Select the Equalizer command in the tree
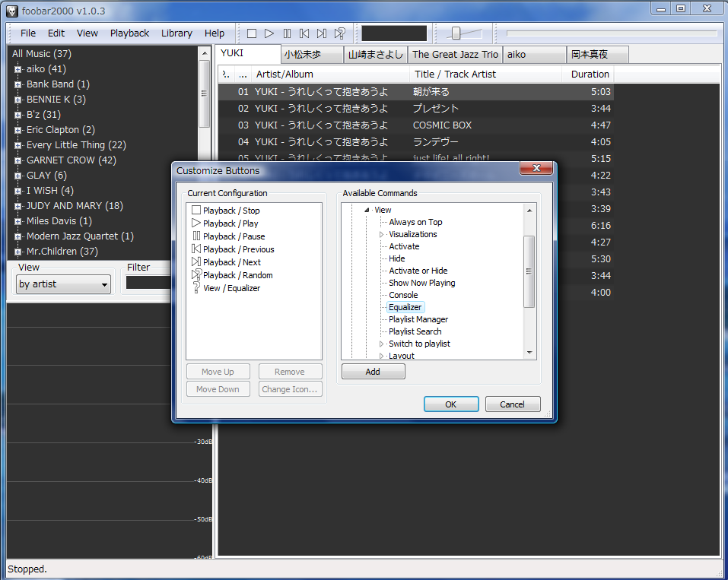Image resolution: width=728 pixels, height=580 pixels. [405, 307]
